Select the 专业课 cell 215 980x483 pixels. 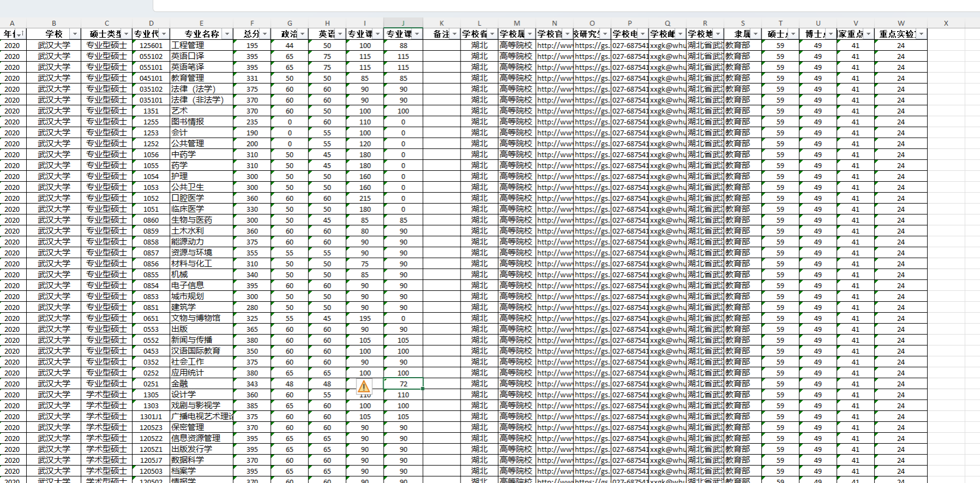pos(365,198)
